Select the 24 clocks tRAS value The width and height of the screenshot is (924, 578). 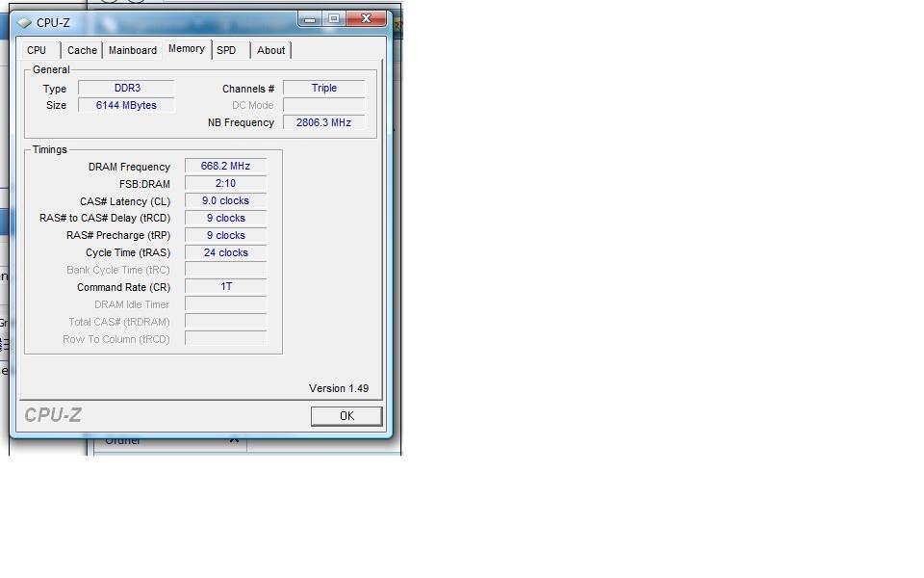click(x=225, y=252)
